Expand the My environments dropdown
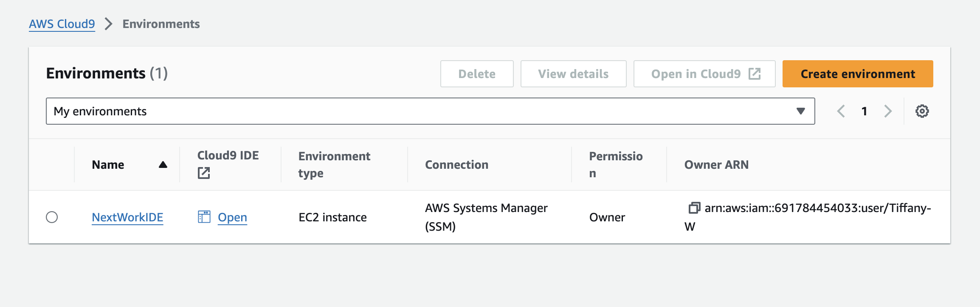980x307 pixels. coord(430,111)
